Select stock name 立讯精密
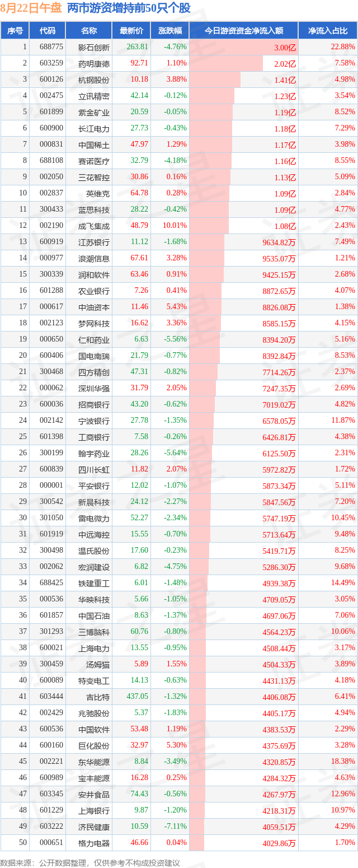 tap(94, 96)
